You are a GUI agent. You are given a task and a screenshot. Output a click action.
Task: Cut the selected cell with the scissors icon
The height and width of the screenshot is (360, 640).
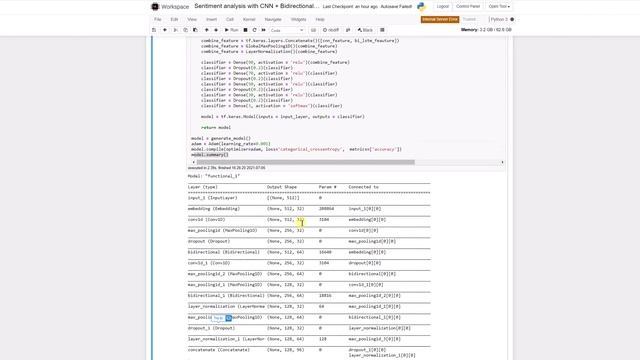click(x=176, y=30)
